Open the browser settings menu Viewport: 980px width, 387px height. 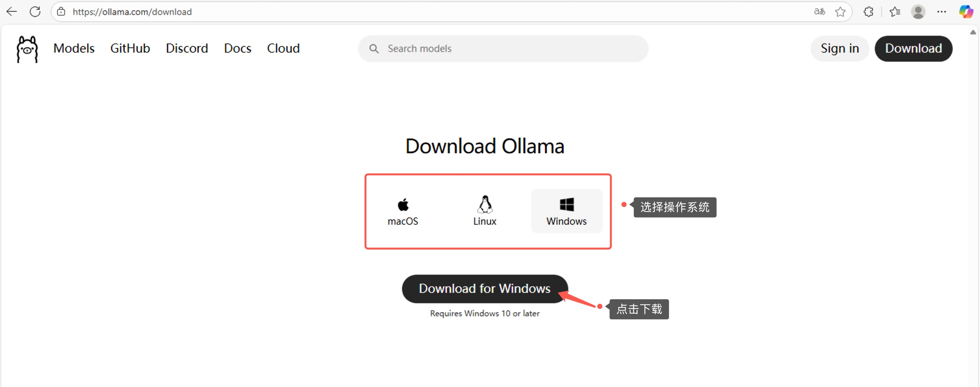[942, 11]
